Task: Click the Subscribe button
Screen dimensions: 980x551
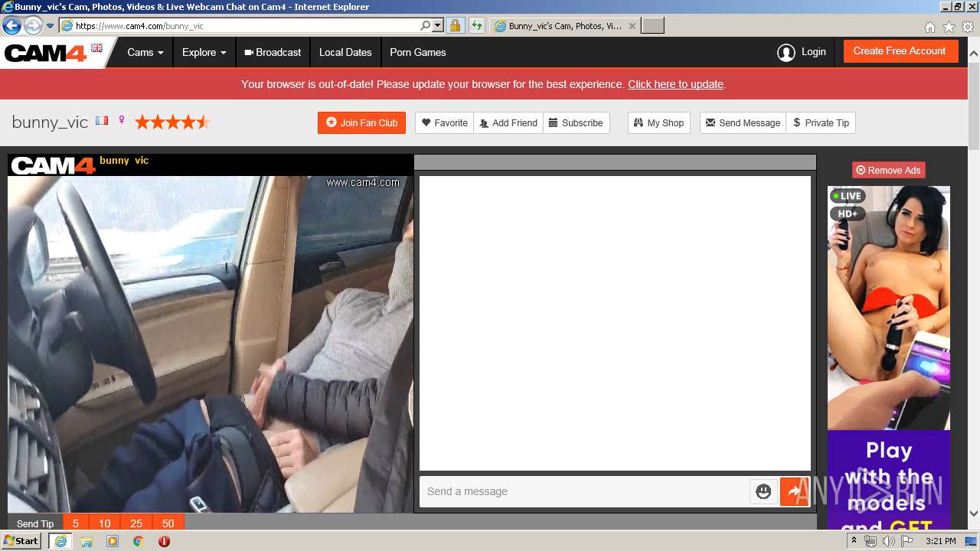Action: [x=576, y=122]
